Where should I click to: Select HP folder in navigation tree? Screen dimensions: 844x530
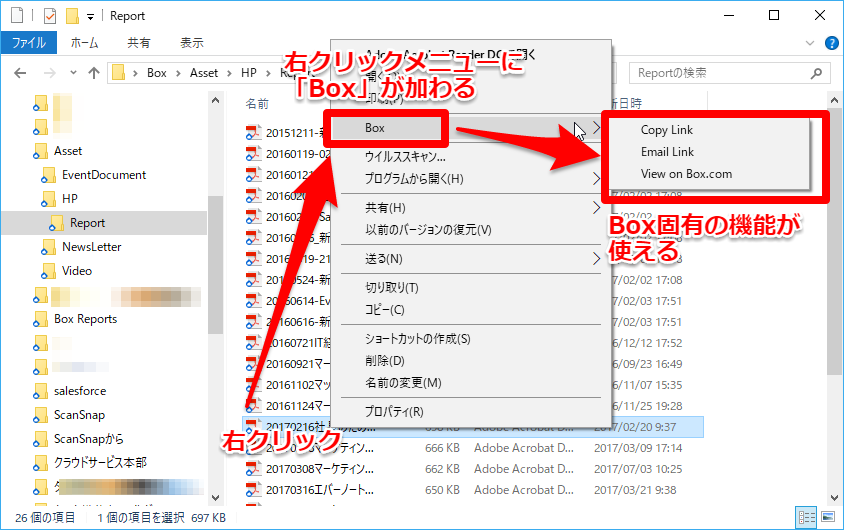click(69, 199)
